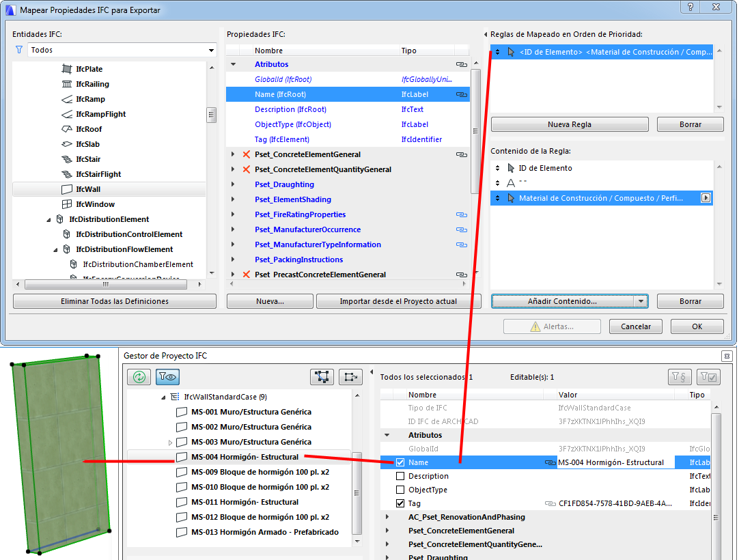The image size is (739, 560).
Task: Uncheck the Name attribute checkbox
Action: (400, 462)
